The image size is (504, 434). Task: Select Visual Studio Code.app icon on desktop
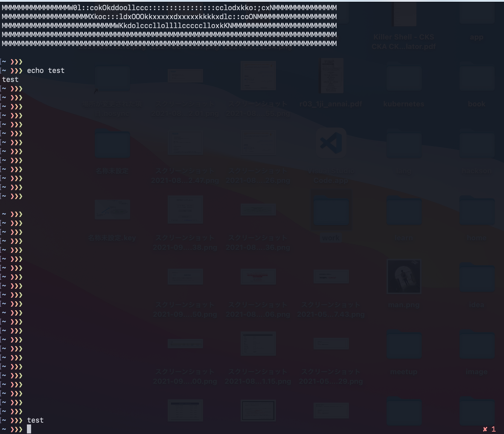331,143
